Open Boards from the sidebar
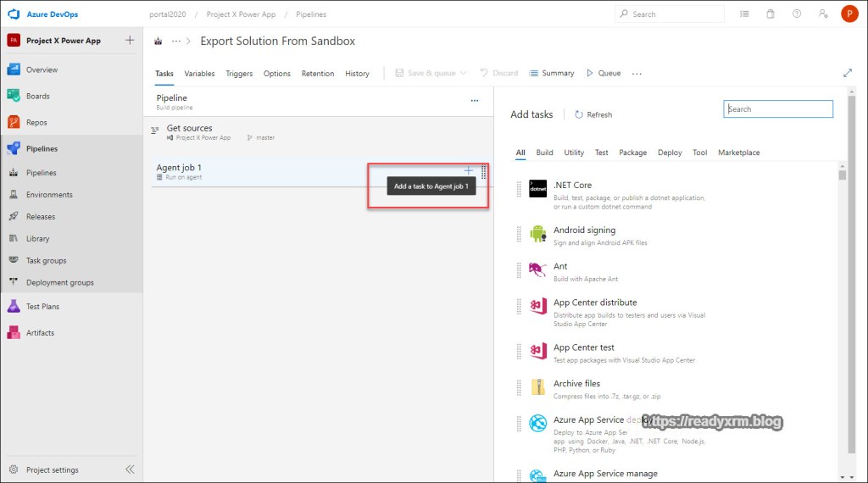 tap(37, 96)
